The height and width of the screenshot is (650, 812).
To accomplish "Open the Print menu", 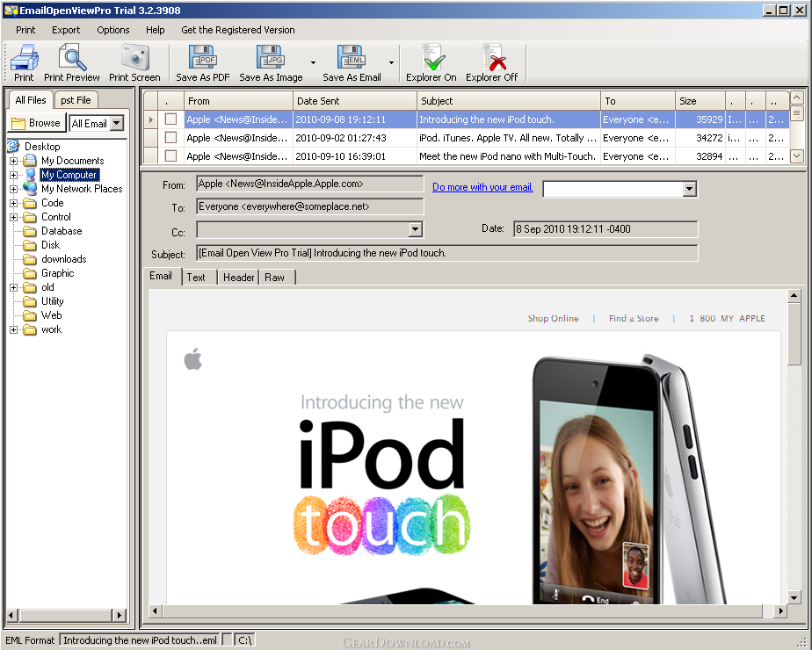I will [25, 30].
